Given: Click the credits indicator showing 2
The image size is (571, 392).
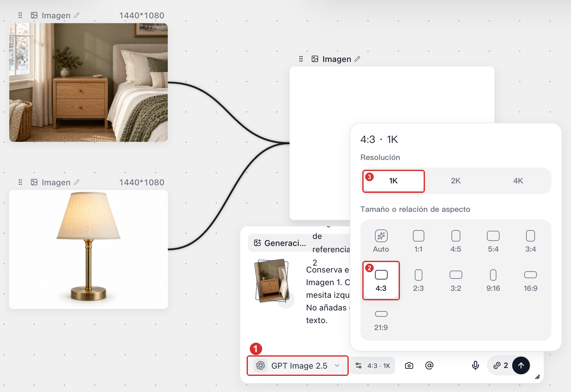Looking at the screenshot, I should (501, 366).
